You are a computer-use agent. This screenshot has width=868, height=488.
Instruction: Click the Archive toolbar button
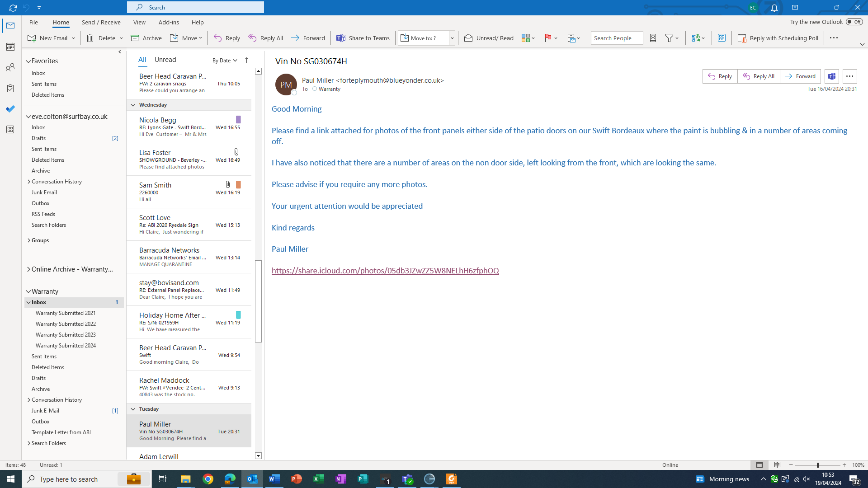pyautogui.click(x=146, y=38)
